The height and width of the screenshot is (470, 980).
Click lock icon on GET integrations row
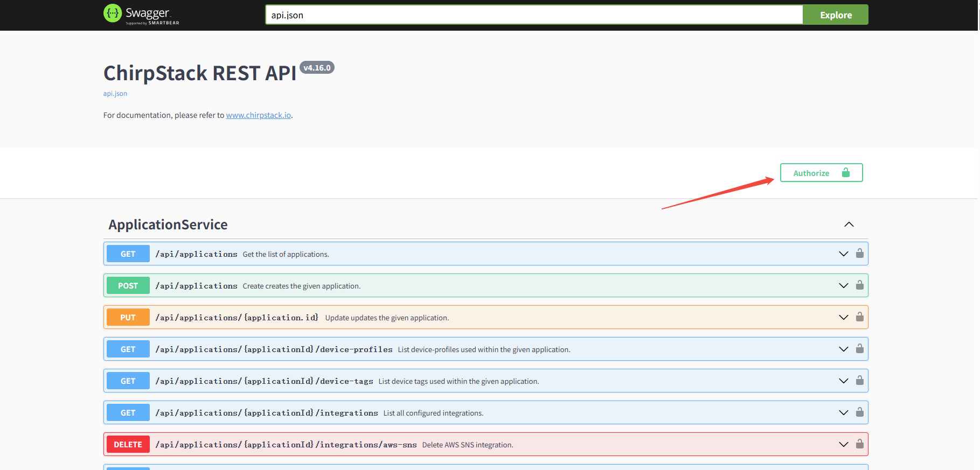pyautogui.click(x=859, y=412)
